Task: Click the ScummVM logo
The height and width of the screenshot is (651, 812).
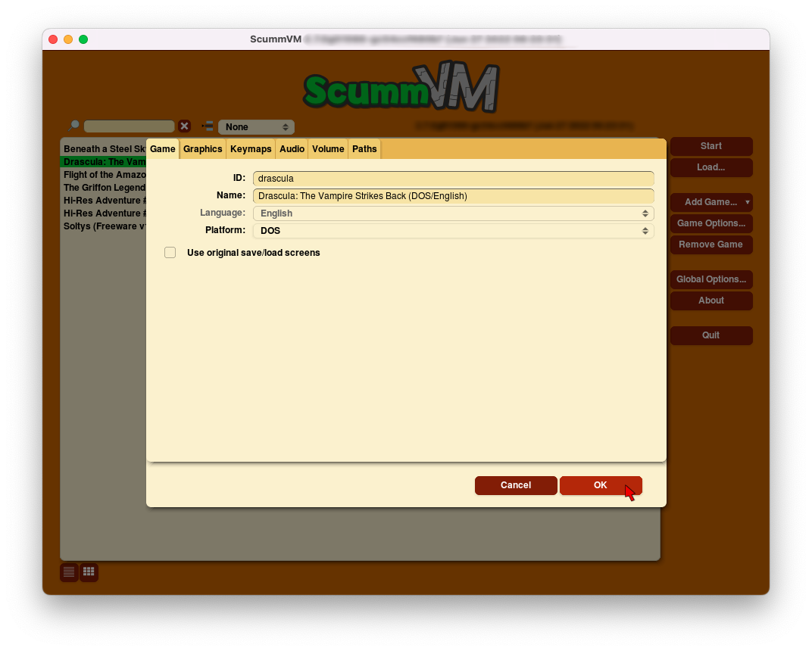Action: 401,88
